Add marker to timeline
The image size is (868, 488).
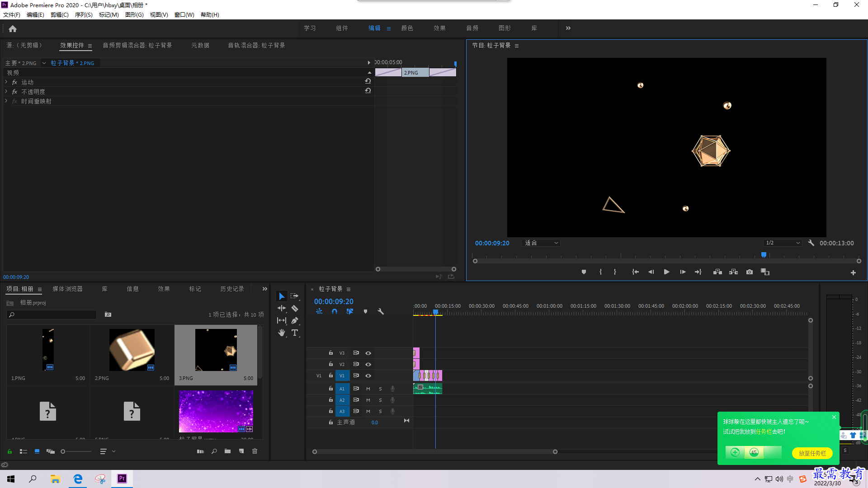click(x=365, y=311)
